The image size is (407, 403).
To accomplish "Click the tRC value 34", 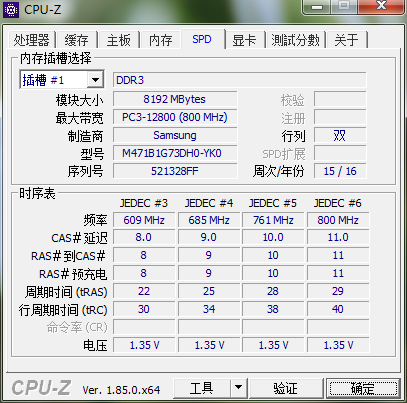I will point(209,309).
